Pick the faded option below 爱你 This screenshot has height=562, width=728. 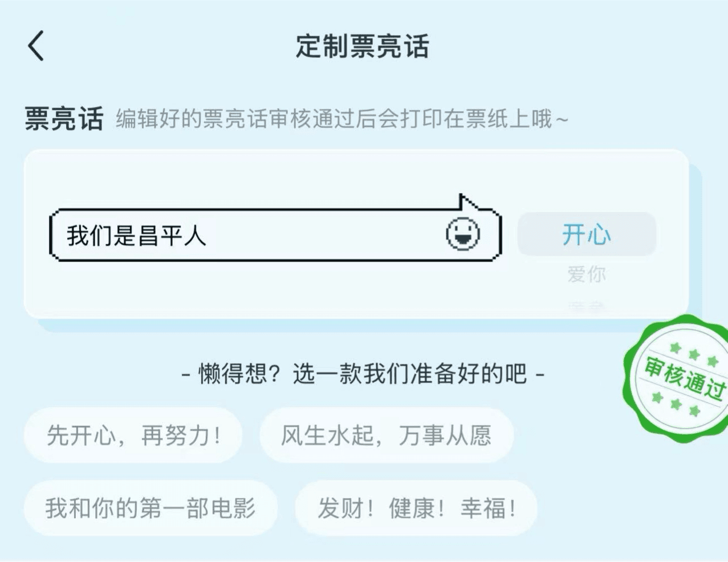pyautogui.click(x=587, y=307)
